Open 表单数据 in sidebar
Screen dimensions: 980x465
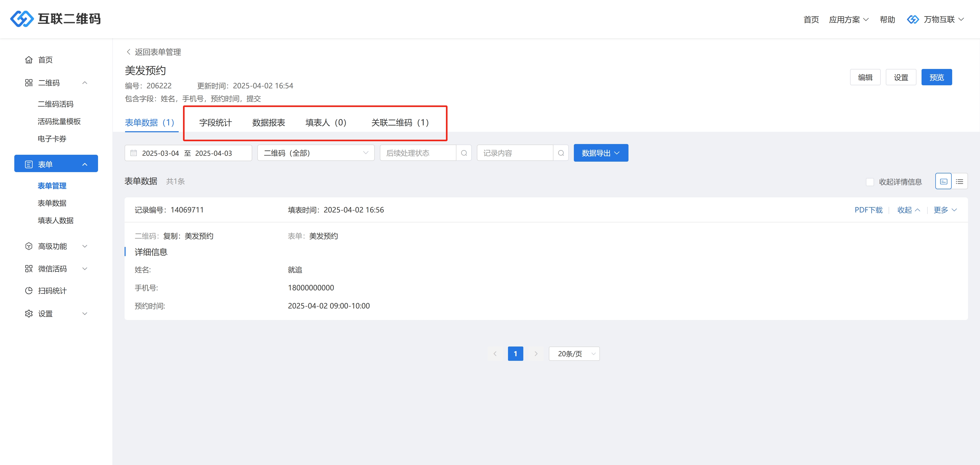coord(52,203)
